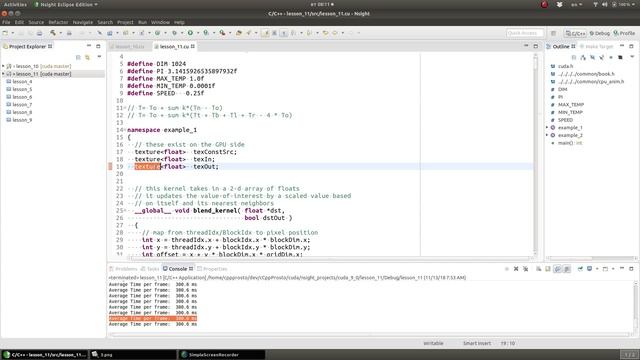Expand lesson_11 project tree node
This screenshot has height=360, width=640.
3,74
